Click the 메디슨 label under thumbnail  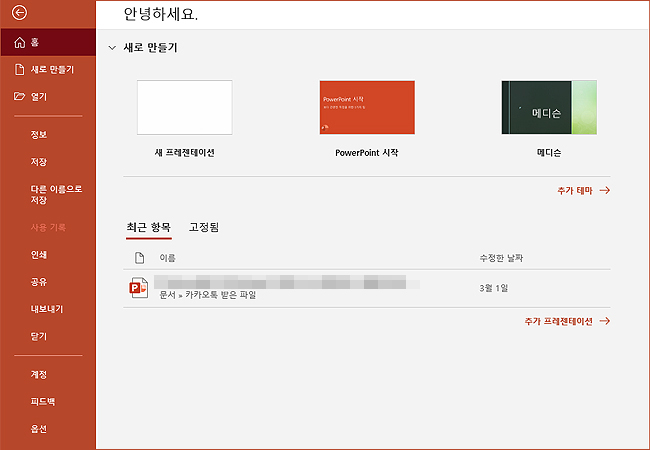click(549, 152)
